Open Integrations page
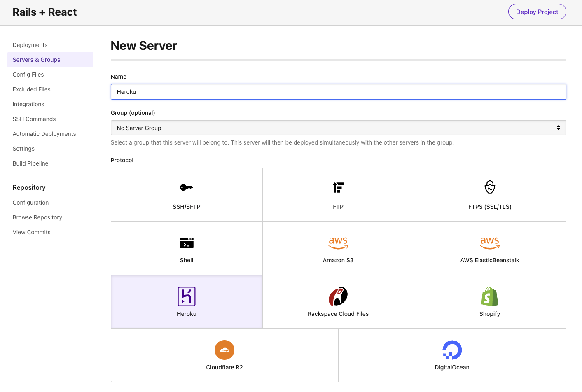 (x=28, y=104)
